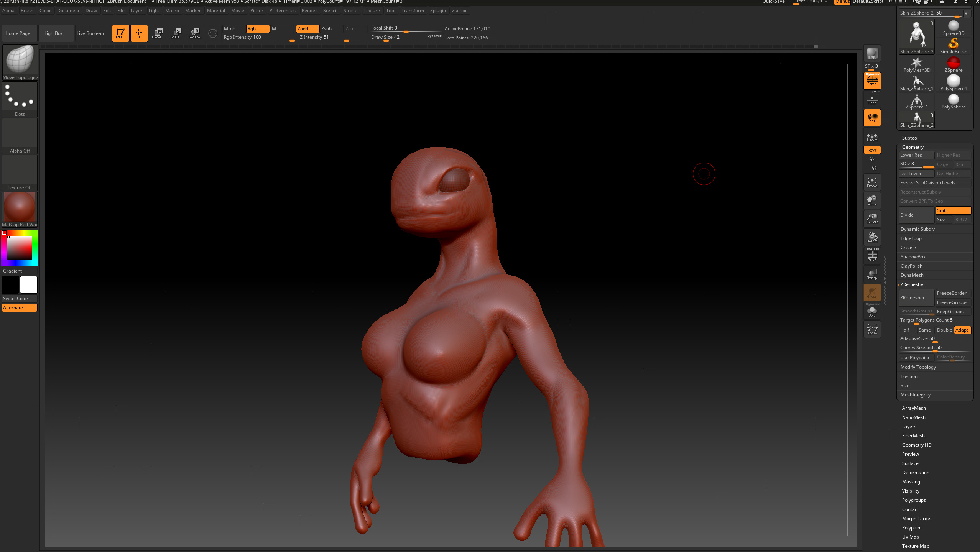Open the Stroke menu
This screenshot has height=552, width=980.
pyautogui.click(x=350, y=11)
